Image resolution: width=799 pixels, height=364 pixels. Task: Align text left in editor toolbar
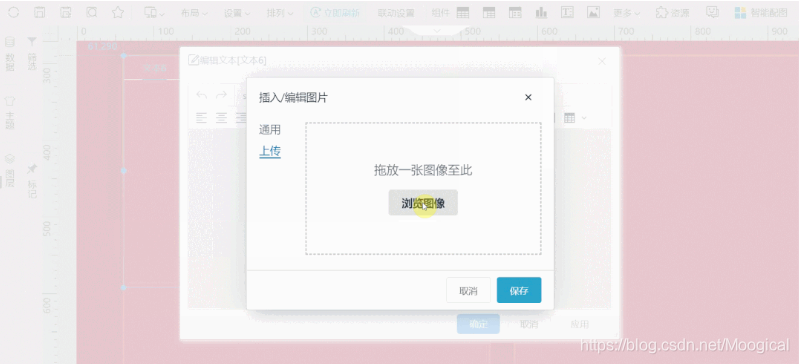tap(202, 118)
